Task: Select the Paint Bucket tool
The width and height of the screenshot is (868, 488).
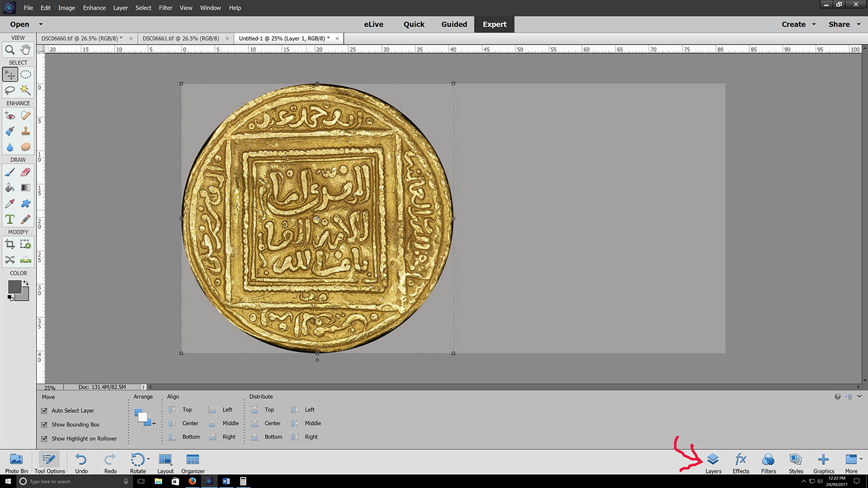Action: (x=10, y=187)
